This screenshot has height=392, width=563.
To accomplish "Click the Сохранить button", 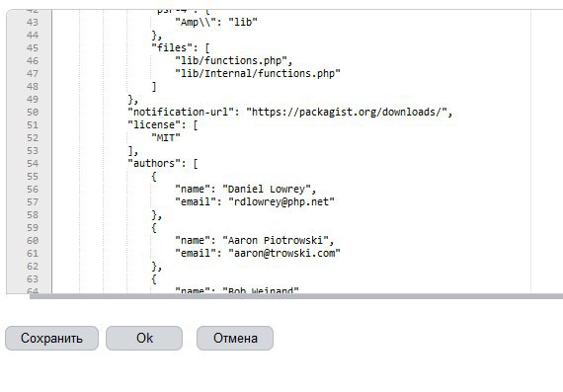I will coord(51,338).
